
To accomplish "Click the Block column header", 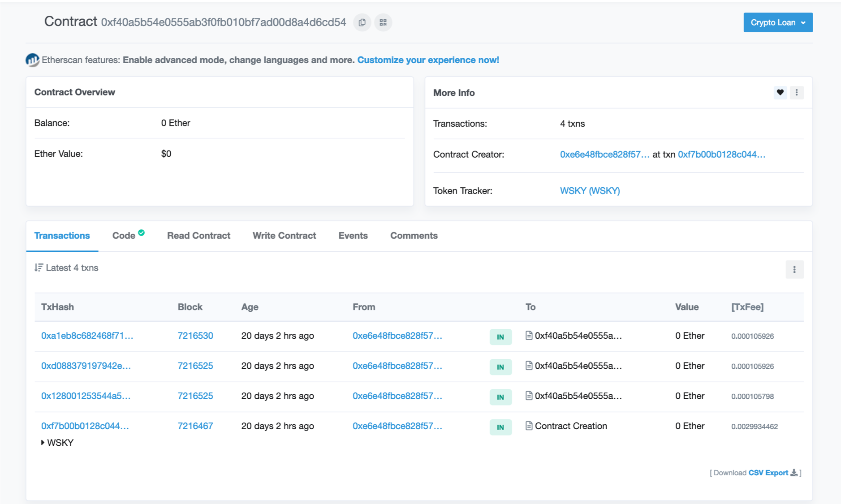I will coord(190,307).
